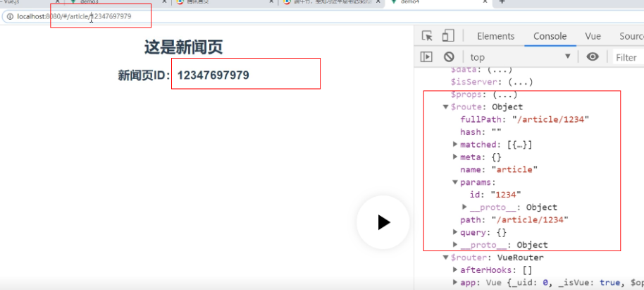Image resolution: width=644 pixels, height=290 pixels.
Task: Invoke the $isServer (...) getter value
Action: point(521,82)
